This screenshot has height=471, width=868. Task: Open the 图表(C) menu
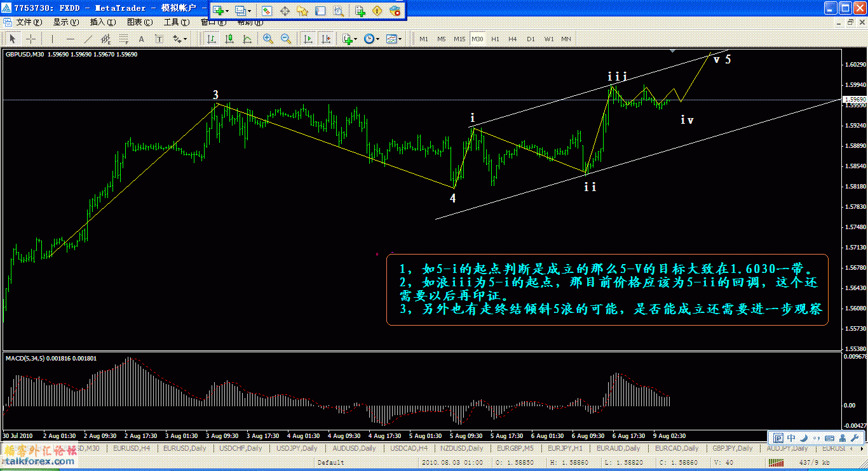tap(140, 22)
